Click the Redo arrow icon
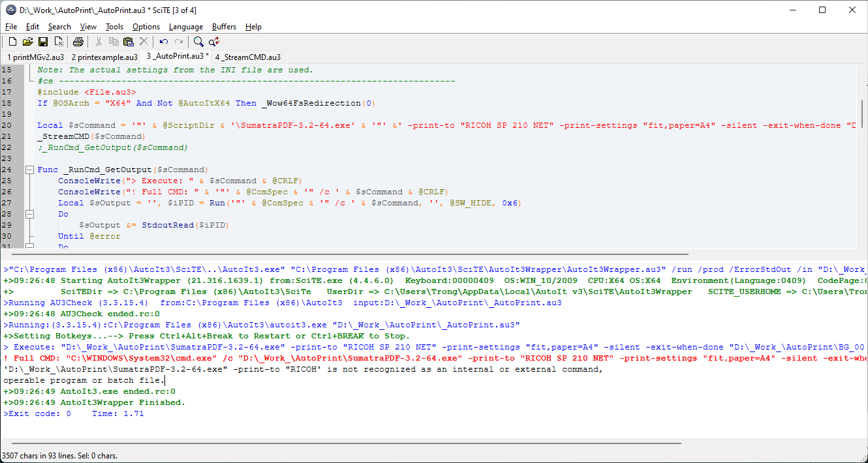The width and height of the screenshot is (868, 463). 179,42
